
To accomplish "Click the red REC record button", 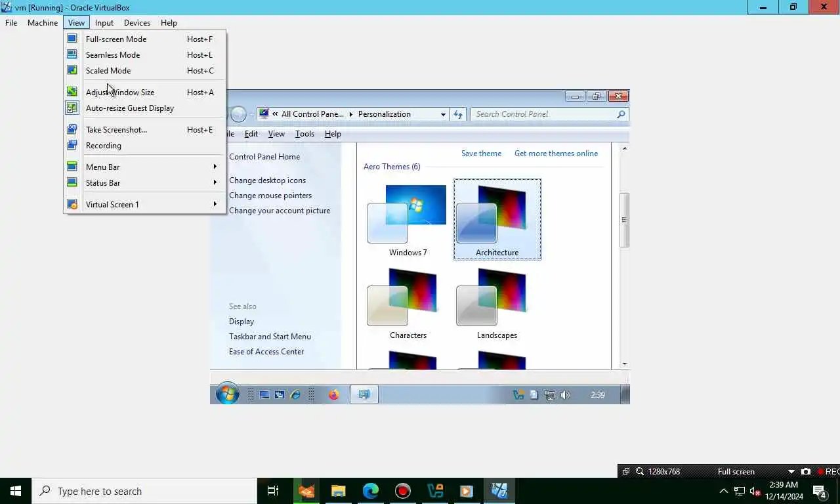I will click(x=828, y=471).
